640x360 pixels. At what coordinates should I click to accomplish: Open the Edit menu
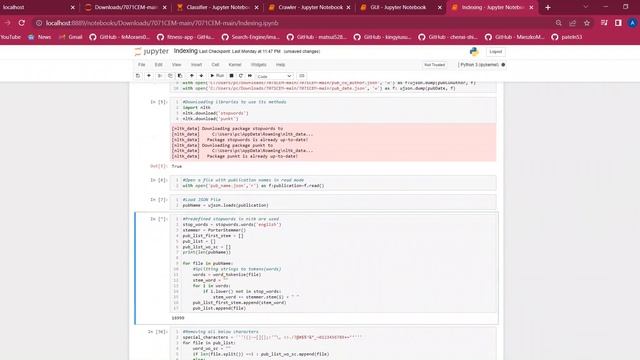158,65
